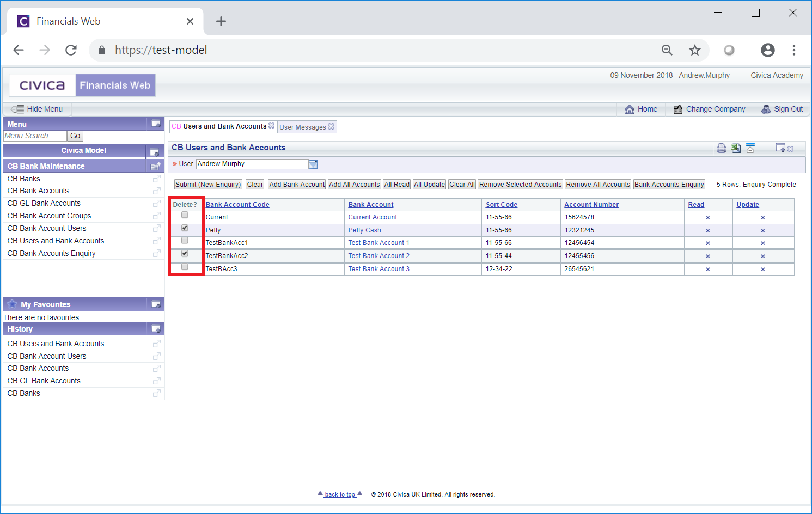Click the Civica Model header icon
The width and height of the screenshot is (812, 514).
(x=155, y=152)
